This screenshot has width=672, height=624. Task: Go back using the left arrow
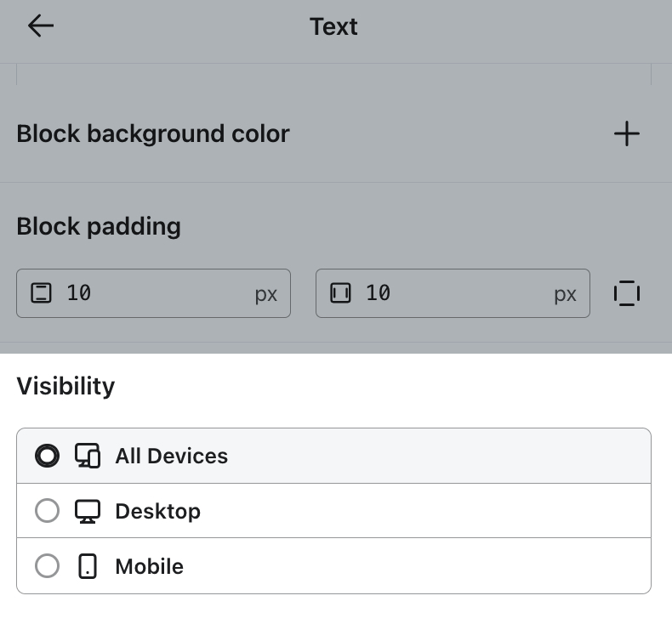pos(40,26)
